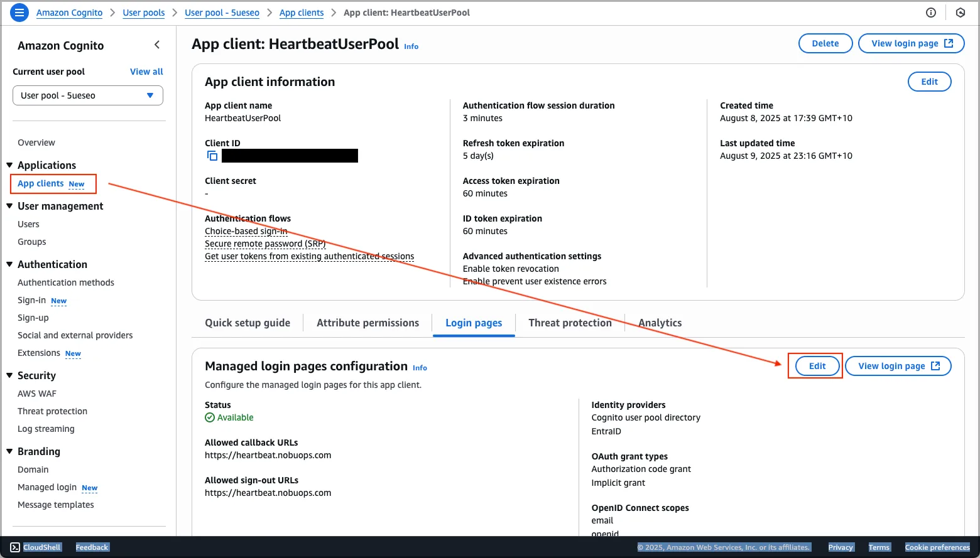Open the current user pool dropdown
Screen dimensions: 980x558
point(88,95)
